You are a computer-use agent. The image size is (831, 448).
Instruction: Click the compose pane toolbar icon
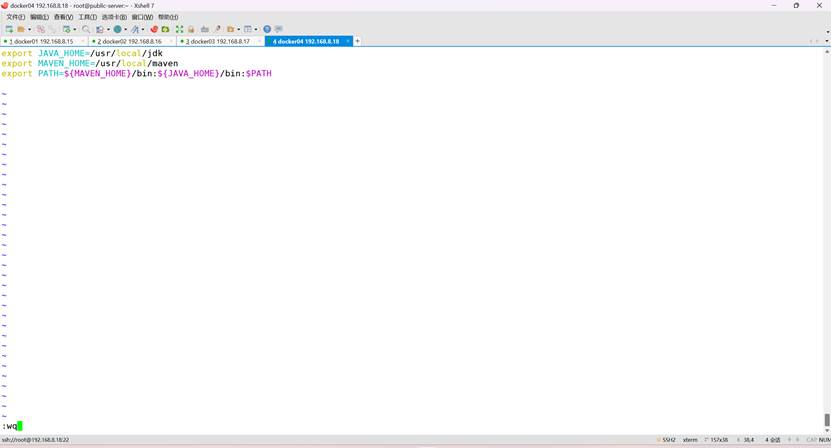point(100,29)
